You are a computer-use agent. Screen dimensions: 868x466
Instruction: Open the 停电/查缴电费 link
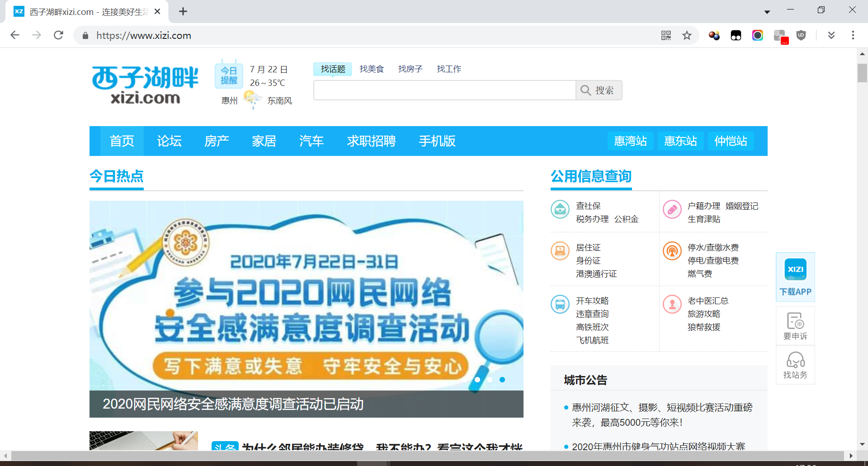point(713,261)
